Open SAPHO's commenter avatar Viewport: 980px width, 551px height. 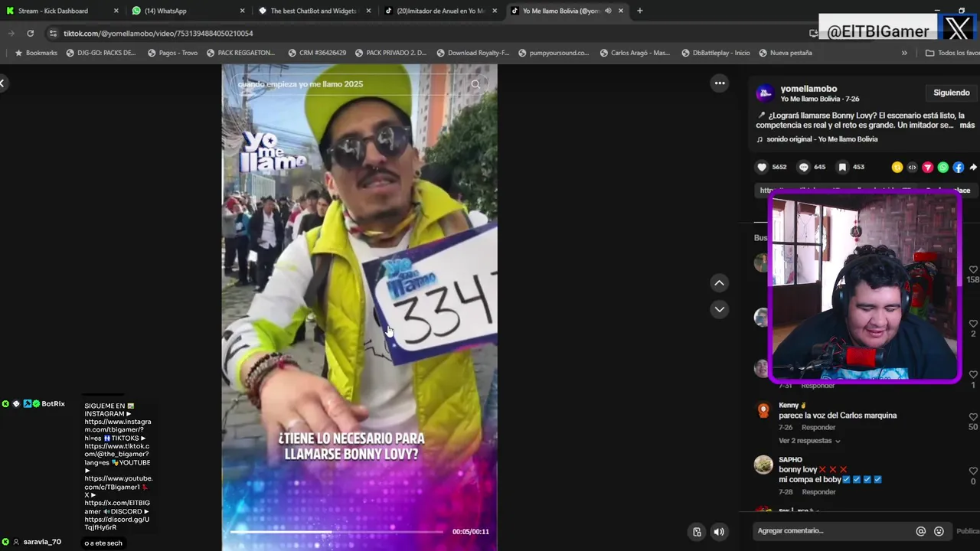point(763,465)
